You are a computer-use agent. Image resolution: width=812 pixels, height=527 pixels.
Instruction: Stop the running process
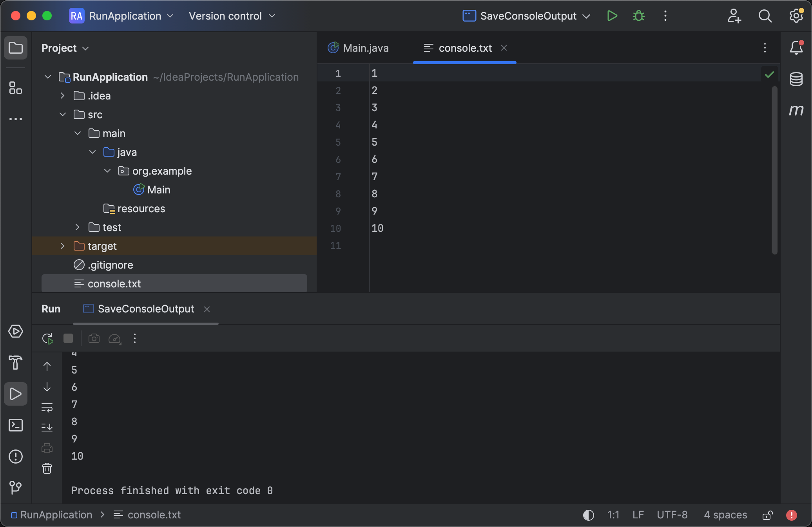pos(68,339)
